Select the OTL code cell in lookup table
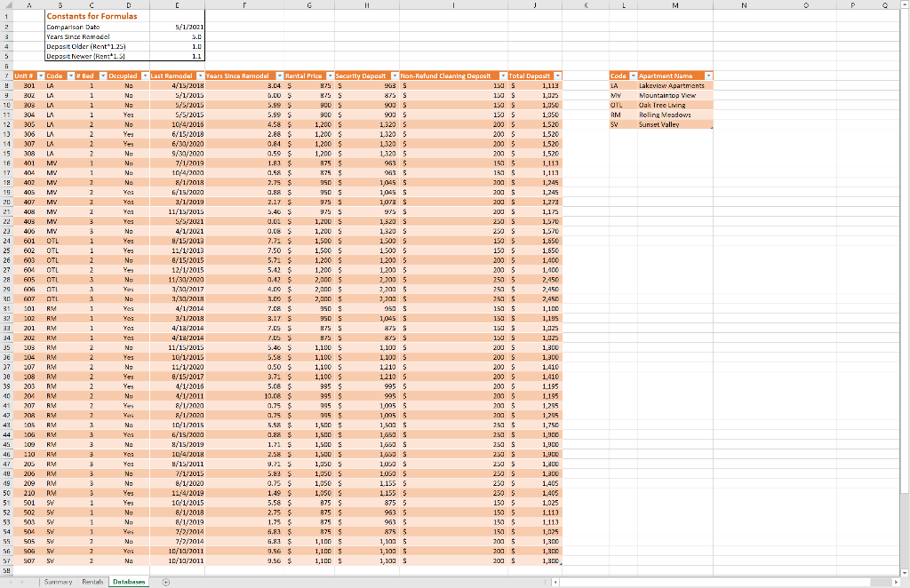Viewport: 910px width, 588px height. coord(623,105)
